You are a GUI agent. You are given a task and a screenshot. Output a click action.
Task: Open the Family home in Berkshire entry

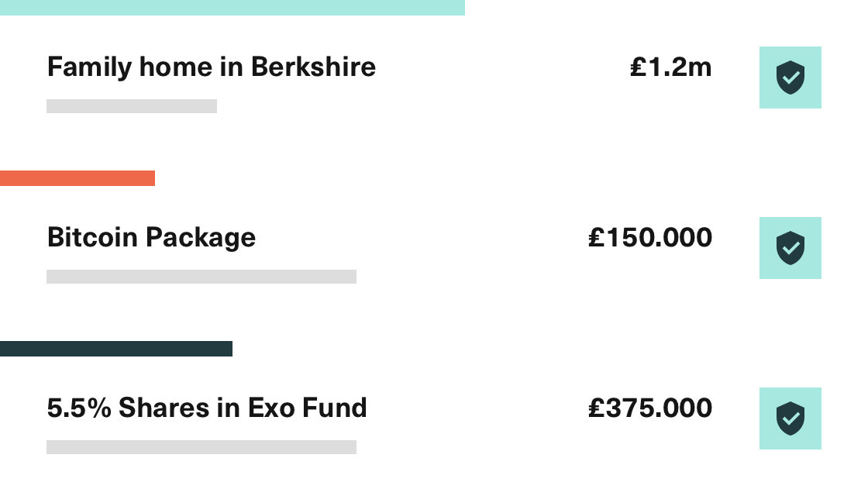pyautogui.click(x=212, y=67)
